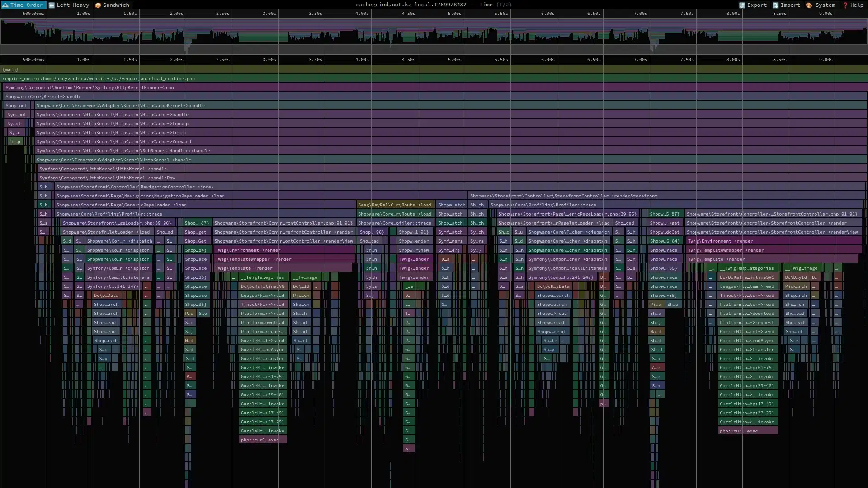This screenshot has height=488, width=868.
Task: Open profile selector showing cachegrind.out.kz_local title
Action: pos(433,5)
